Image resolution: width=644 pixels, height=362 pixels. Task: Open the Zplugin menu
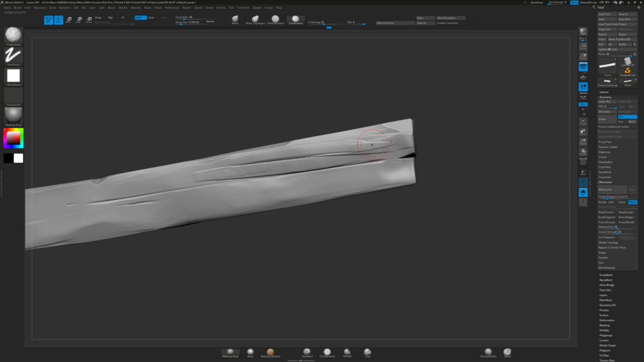pyautogui.click(x=257, y=8)
